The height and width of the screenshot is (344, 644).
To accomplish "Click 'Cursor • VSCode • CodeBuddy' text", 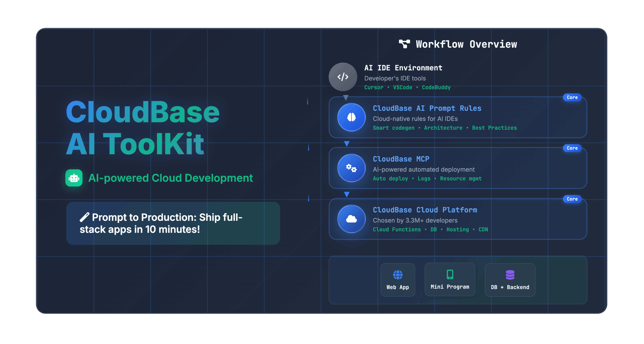I will 407,87.
